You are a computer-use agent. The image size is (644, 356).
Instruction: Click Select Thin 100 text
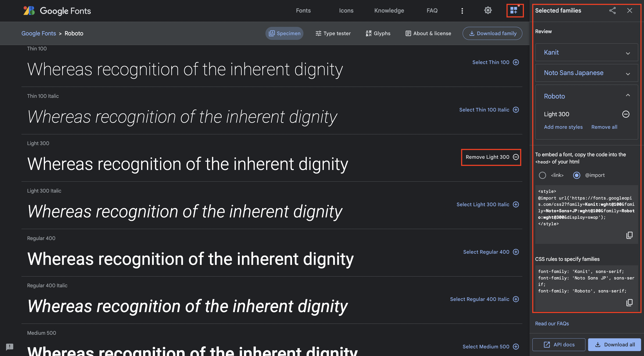(x=491, y=62)
